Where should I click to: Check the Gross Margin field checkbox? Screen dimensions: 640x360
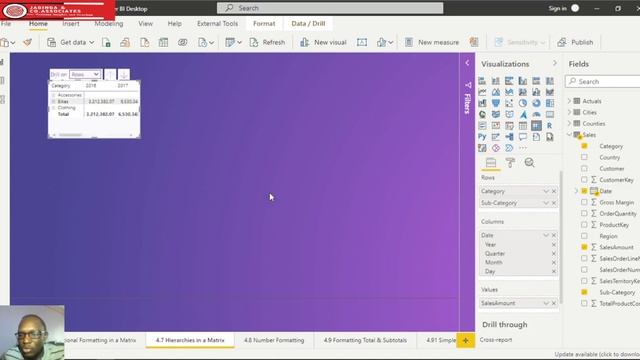click(584, 202)
